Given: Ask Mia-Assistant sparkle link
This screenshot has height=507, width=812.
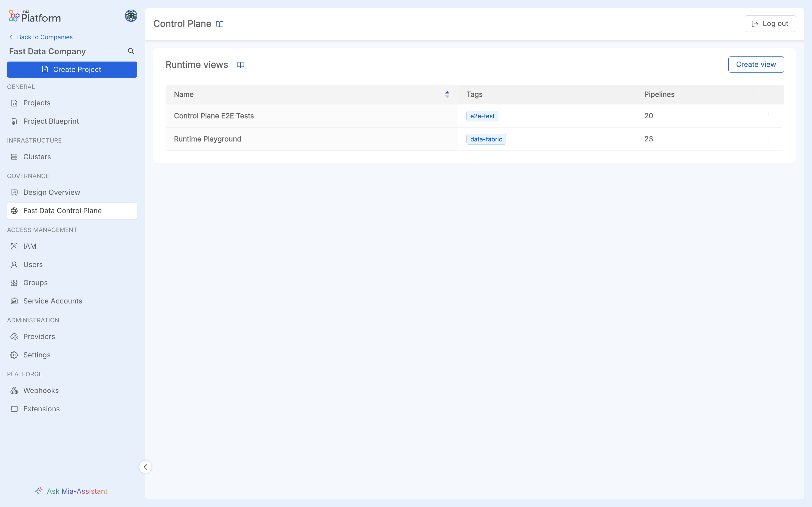Looking at the screenshot, I should click(71, 491).
